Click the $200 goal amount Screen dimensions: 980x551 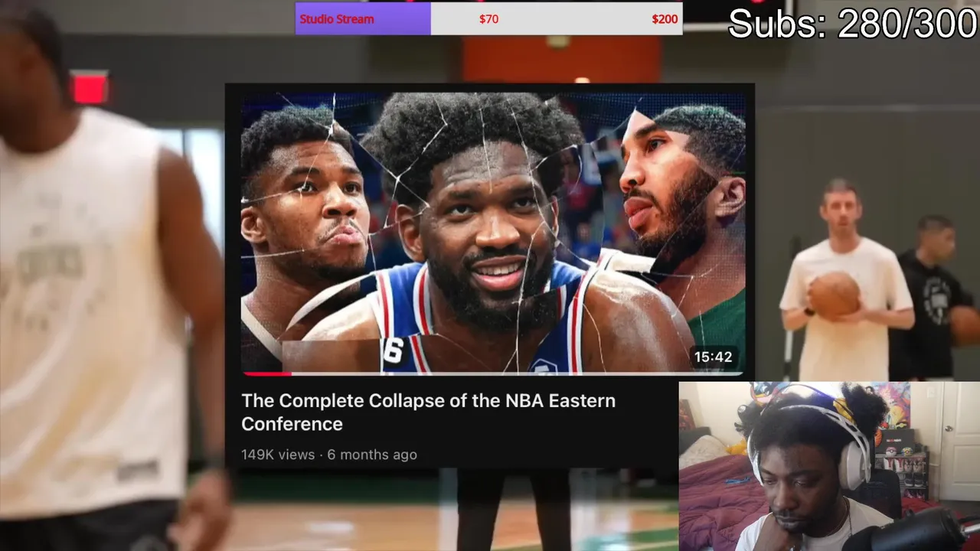[x=665, y=19]
